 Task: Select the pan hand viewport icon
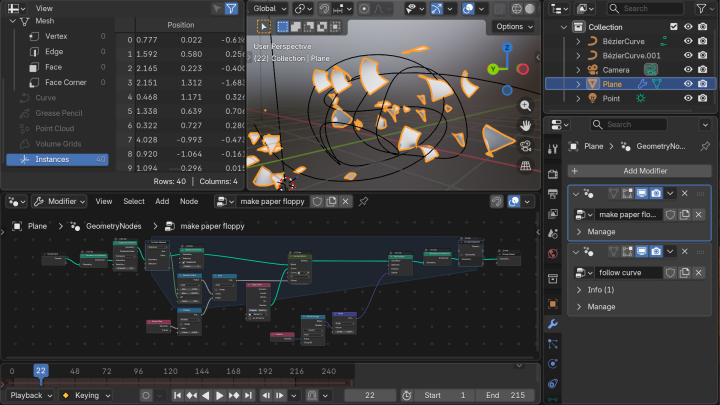point(526,125)
